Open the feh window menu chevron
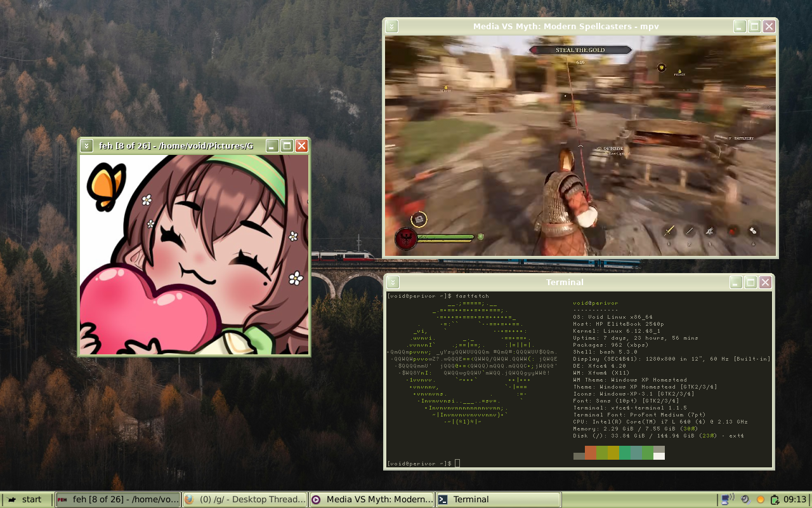Image resolution: width=812 pixels, height=508 pixels. (x=86, y=146)
